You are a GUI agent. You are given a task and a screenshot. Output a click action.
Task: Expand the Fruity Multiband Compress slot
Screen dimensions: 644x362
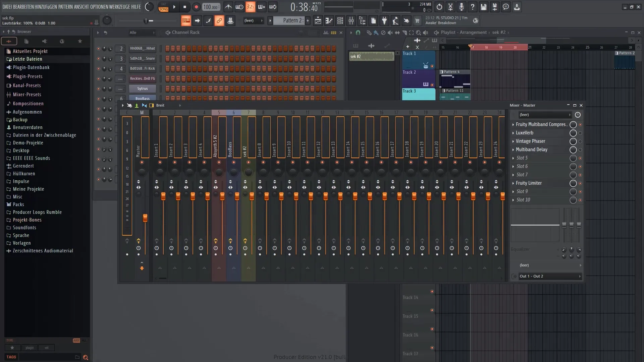(513, 124)
